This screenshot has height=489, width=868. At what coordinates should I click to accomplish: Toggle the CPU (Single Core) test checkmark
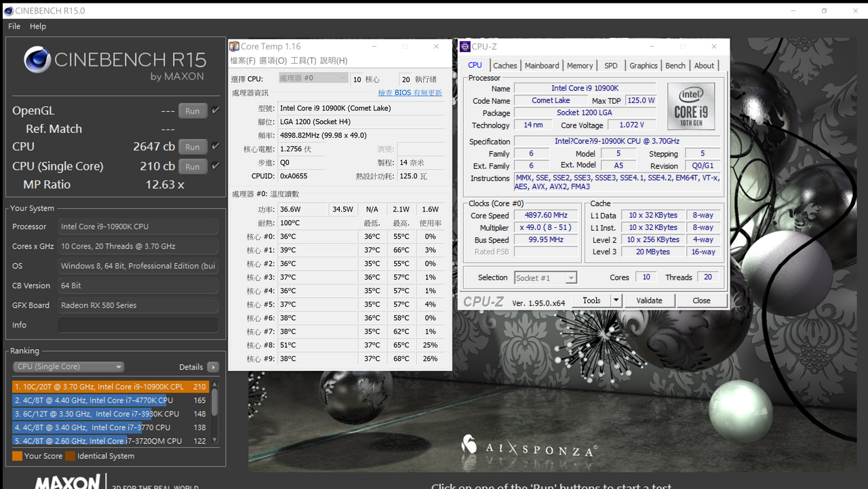pos(216,166)
